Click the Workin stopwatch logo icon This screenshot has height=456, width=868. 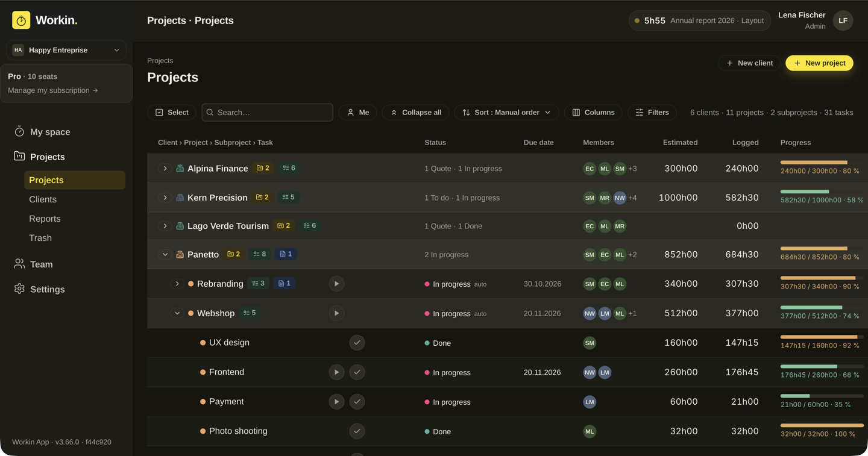(21, 20)
